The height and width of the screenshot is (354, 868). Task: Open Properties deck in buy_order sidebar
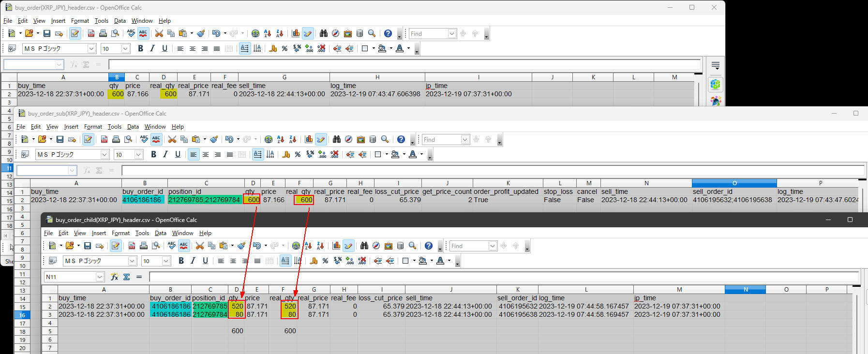coord(716,84)
